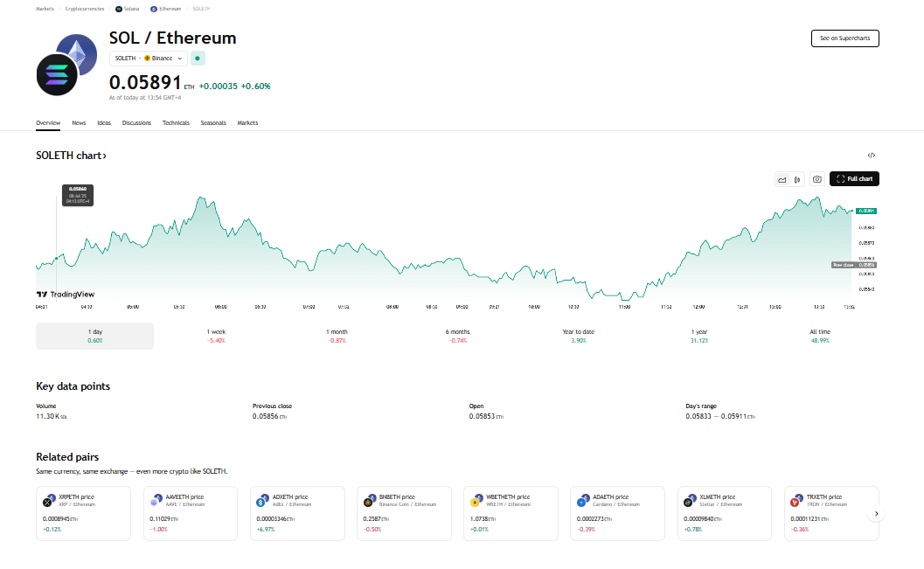Click the current price label 0.05891 on chart axis
Viewport: 924px width, 569px height.
[x=866, y=211]
